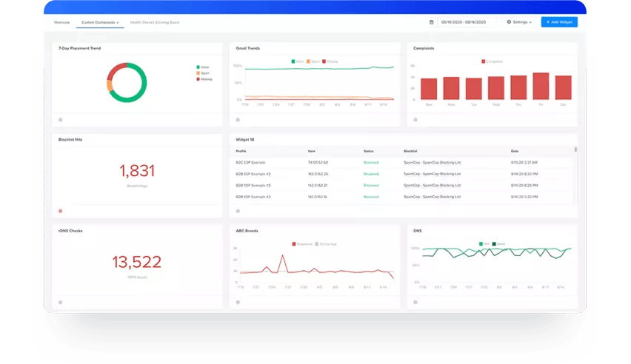Screen dimensions: 631x364
Task: Toggle red series legend in ABC Brands chart
Action: tap(302, 244)
